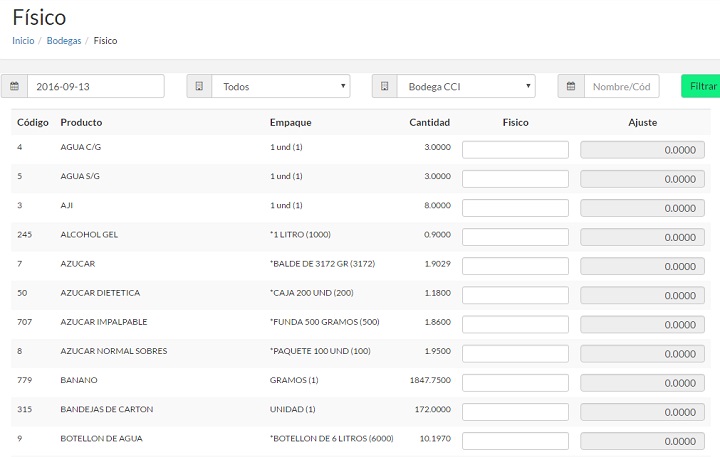Expand the Bodega CCI warehouse dropdown
The width and height of the screenshot is (720, 457).
[x=466, y=87]
